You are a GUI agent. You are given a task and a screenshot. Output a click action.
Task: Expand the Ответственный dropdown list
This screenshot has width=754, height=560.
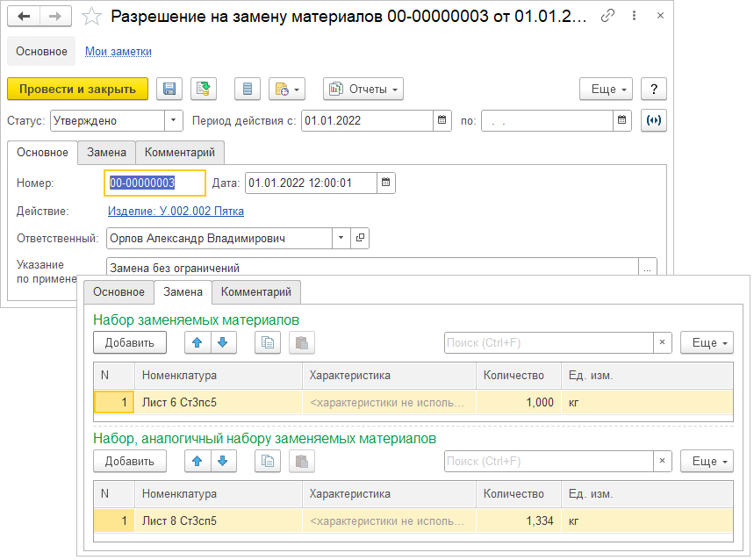tap(341, 238)
